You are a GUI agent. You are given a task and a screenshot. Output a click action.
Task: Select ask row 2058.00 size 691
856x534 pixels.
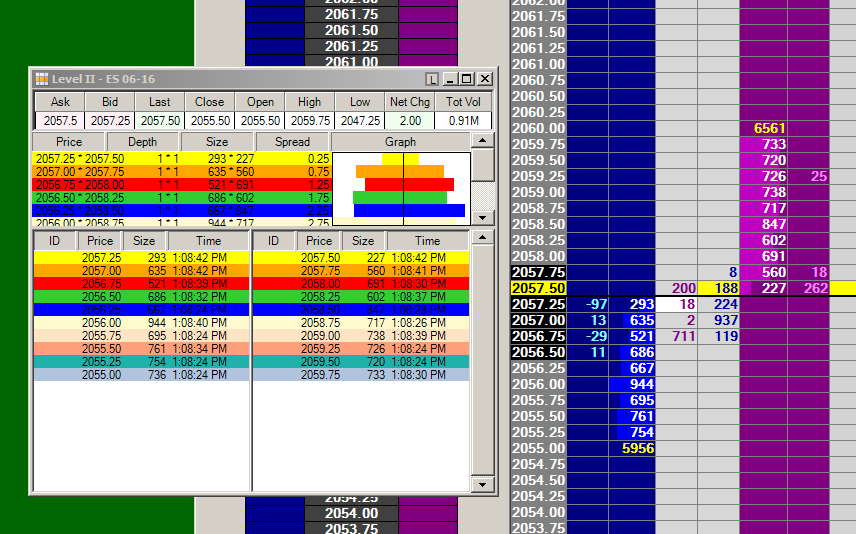click(x=361, y=284)
